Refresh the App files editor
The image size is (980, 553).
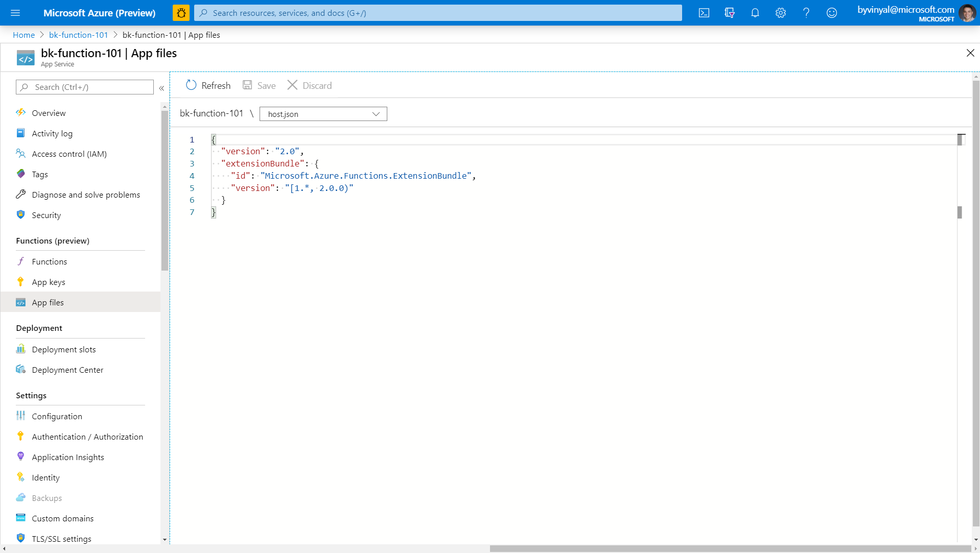[207, 85]
